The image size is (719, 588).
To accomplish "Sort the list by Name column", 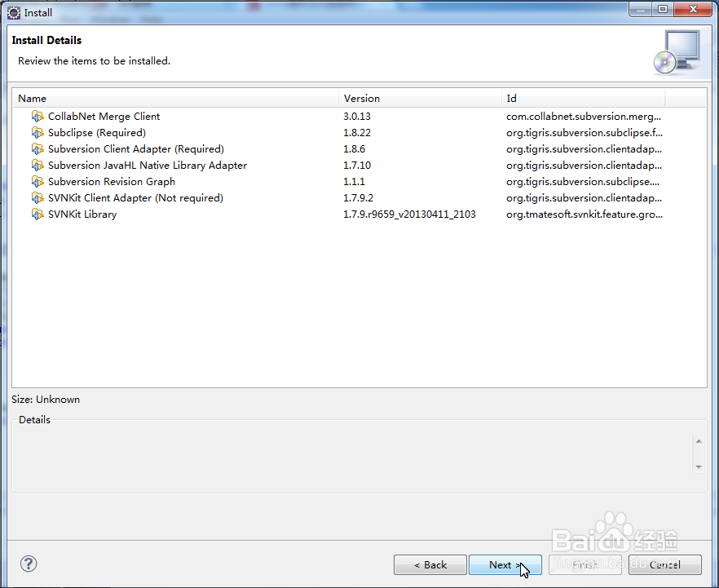I will tap(175, 98).
